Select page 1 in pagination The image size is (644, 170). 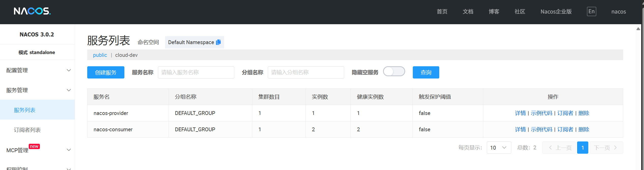coord(583,148)
